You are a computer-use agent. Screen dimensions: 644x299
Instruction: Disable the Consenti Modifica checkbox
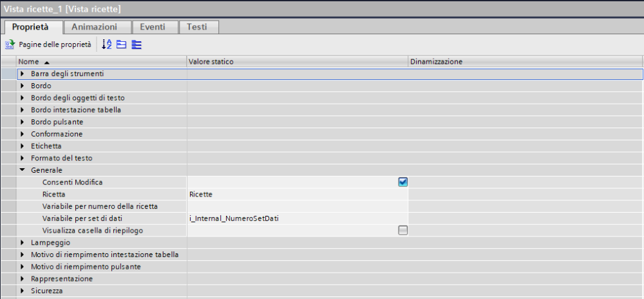point(402,182)
